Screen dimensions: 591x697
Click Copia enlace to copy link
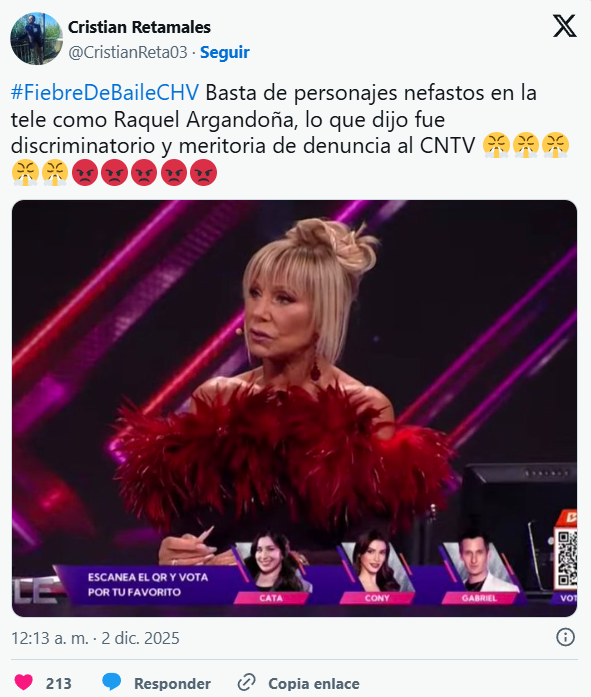click(x=314, y=683)
